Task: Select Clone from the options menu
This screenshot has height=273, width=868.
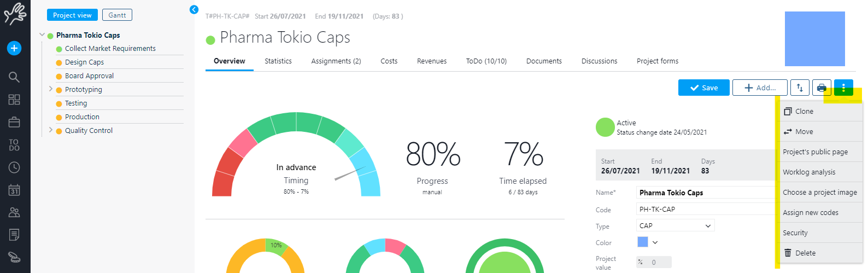Action: [x=804, y=112]
